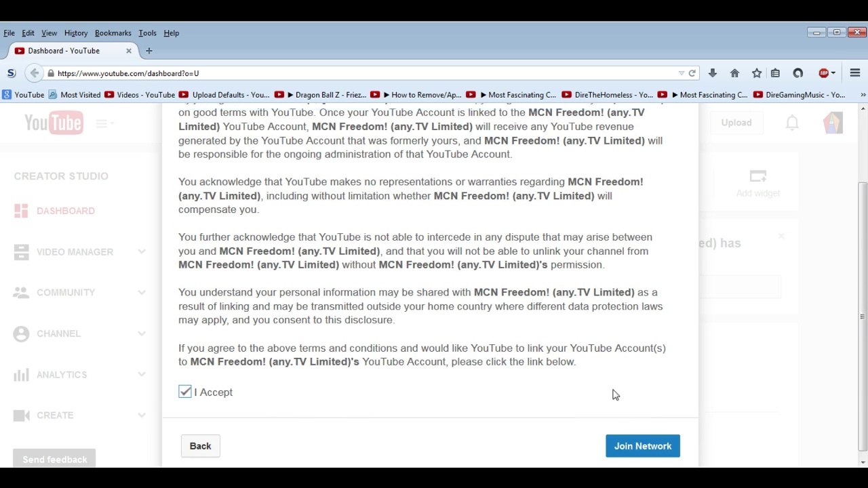Open the Dragon Ball Z bookmark
This screenshot has width=868, height=488.
320,95
